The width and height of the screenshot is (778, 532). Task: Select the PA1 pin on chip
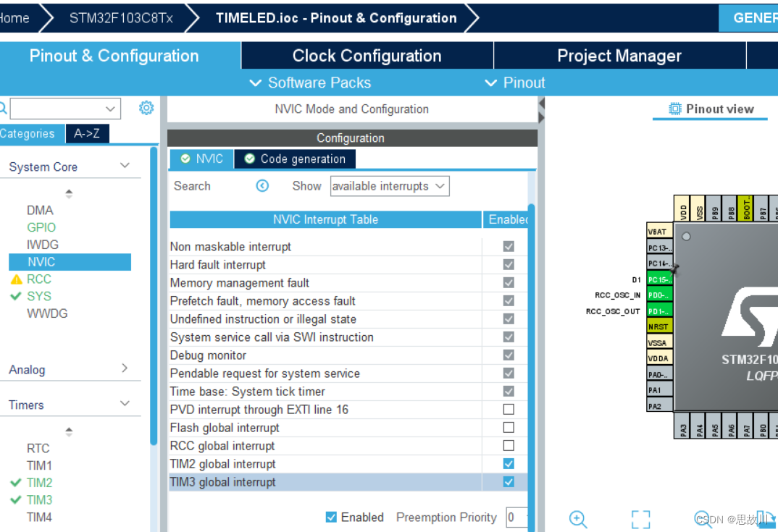click(x=659, y=390)
